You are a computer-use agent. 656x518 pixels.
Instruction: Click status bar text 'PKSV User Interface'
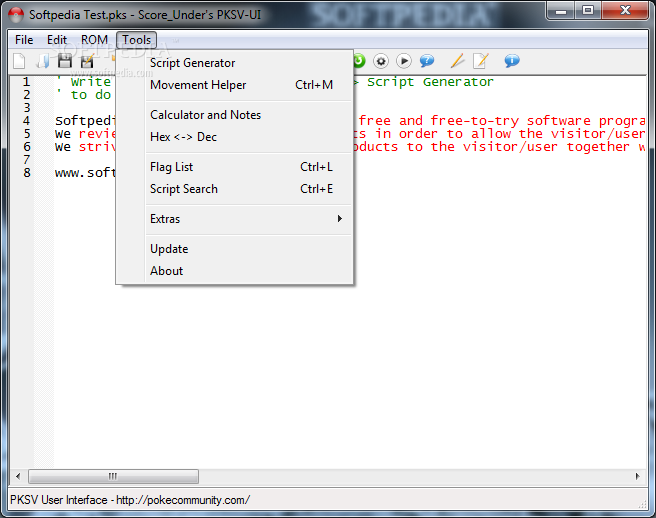[59, 500]
